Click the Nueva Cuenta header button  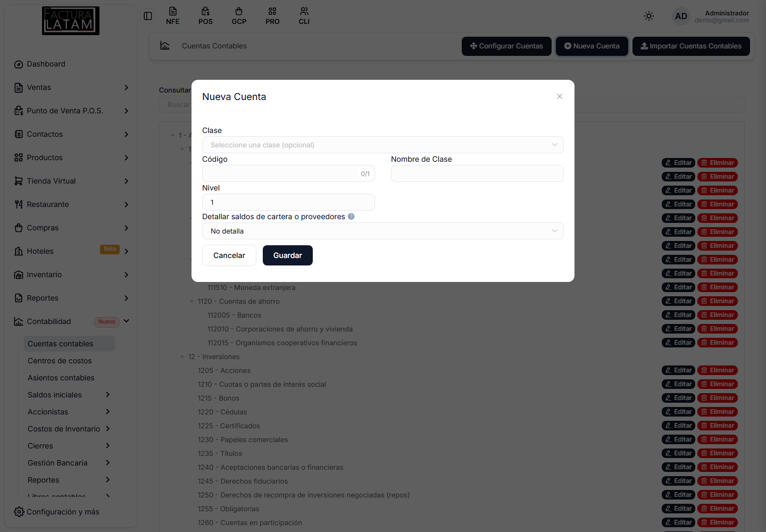592,46
